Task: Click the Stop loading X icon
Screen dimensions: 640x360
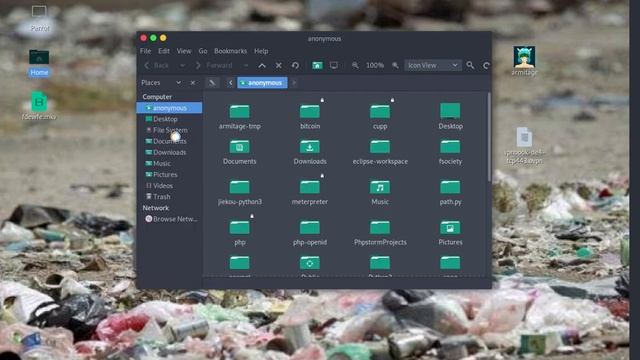Action: (x=279, y=65)
